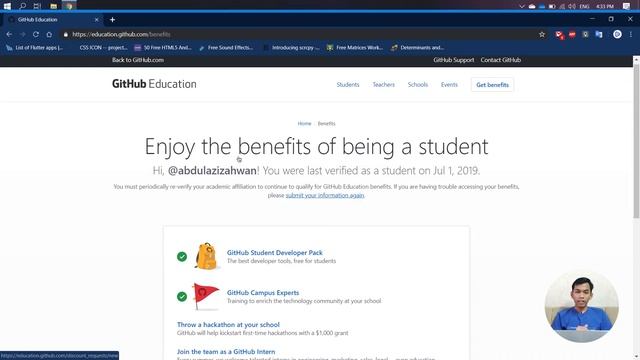Go to the Students nav item
Screen dimensions: 640x360
(x=348, y=84)
